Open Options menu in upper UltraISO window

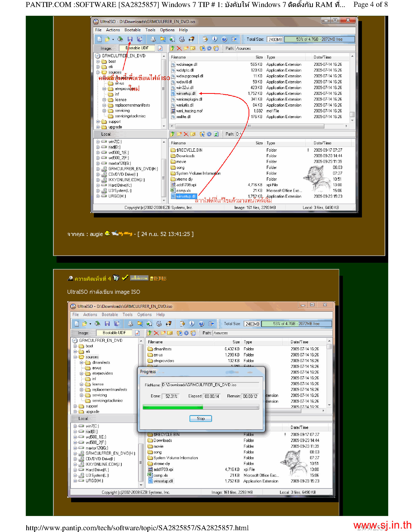pyautogui.click(x=167, y=30)
